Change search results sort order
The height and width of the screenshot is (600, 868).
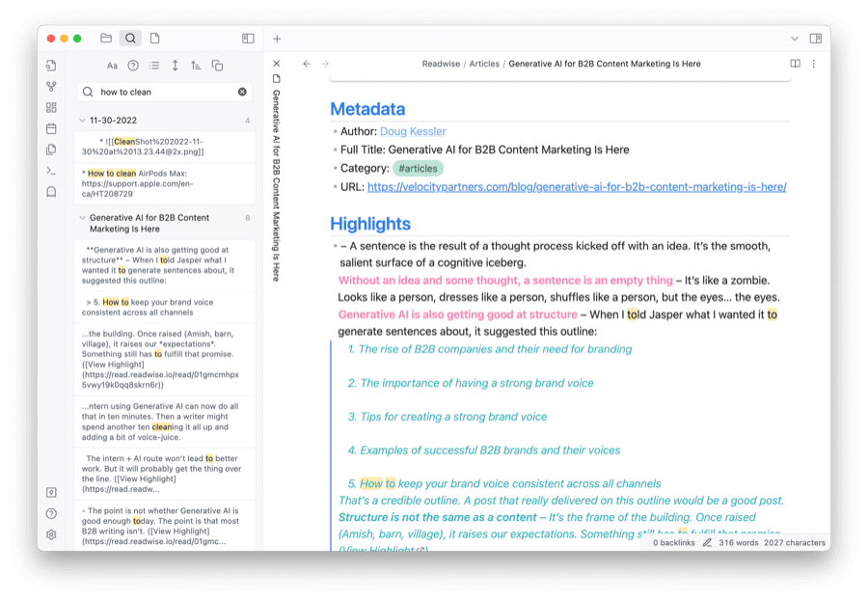point(196,66)
